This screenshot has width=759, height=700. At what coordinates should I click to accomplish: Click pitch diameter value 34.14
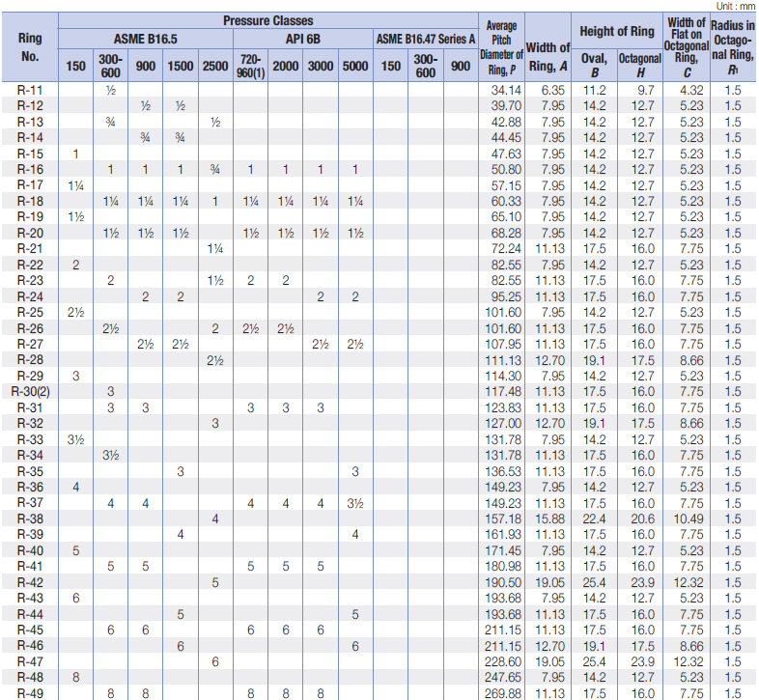[x=506, y=90]
